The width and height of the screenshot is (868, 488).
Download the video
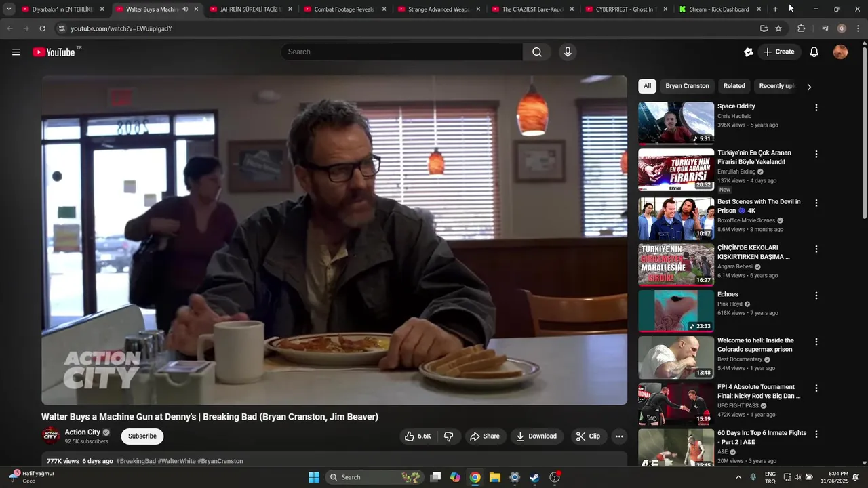point(536,436)
